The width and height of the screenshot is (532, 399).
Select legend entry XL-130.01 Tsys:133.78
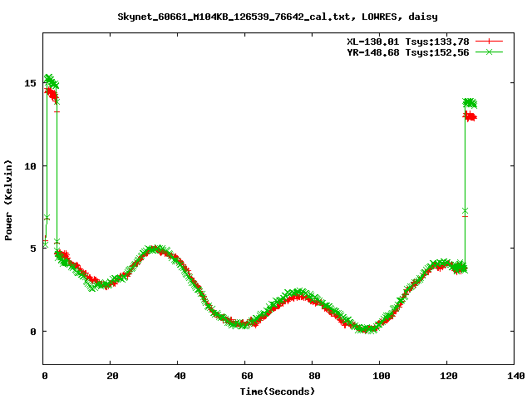pyautogui.click(x=408, y=42)
